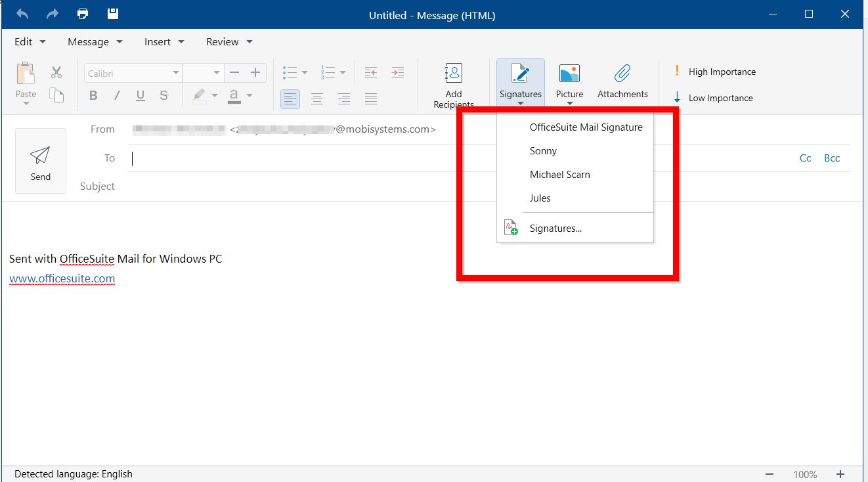Open the Signatures... settings entry
This screenshot has height=482, width=868.
pos(575,229)
